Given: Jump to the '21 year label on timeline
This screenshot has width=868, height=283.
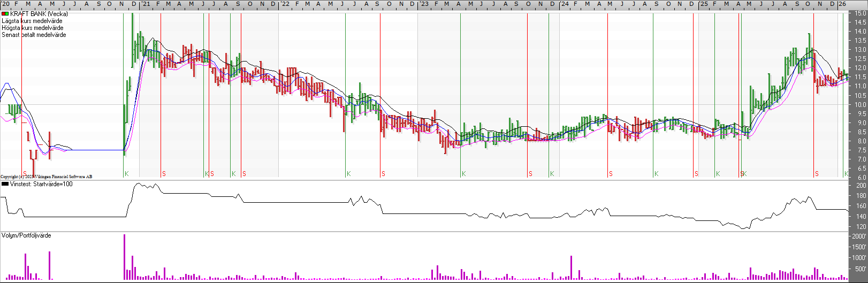Looking at the screenshot, I should click(145, 4).
